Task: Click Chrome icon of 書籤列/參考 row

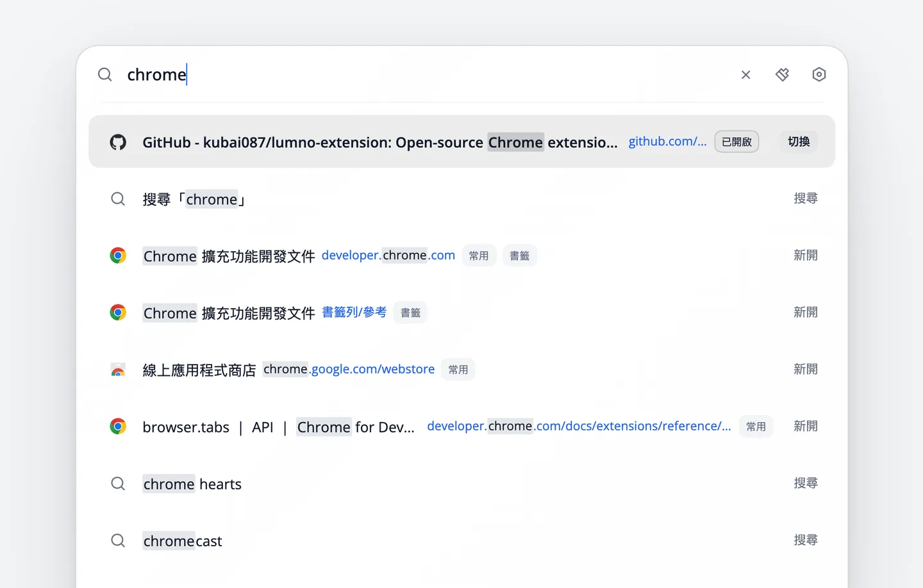Action: 118,313
